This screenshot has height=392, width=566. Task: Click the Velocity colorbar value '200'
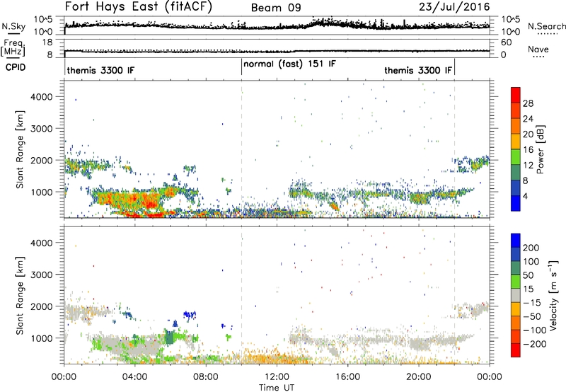tap(531, 248)
